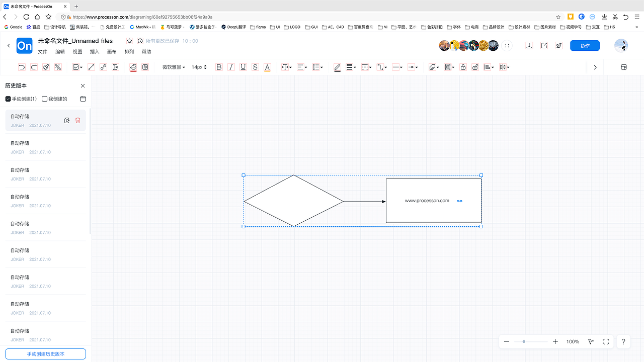The width and height of the screenshot is (644, 362).
Task: Open the line color pencil picker
Action: 337,67
